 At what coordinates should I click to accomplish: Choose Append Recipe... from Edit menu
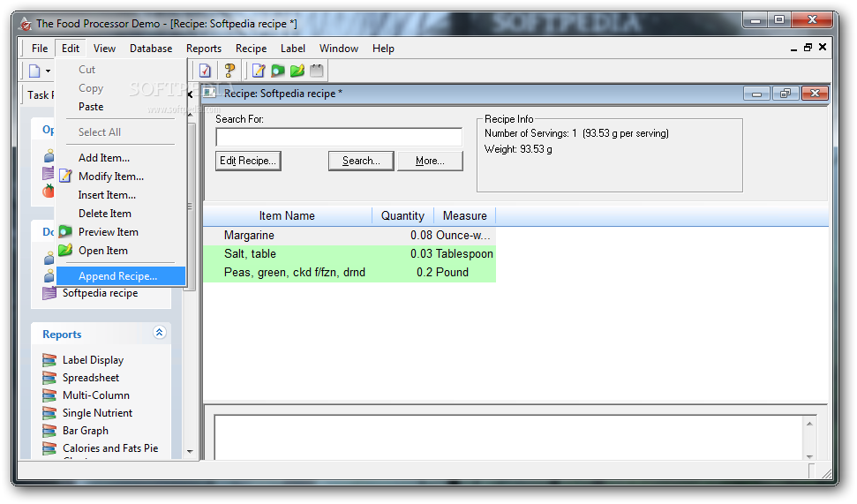(121, 276)
